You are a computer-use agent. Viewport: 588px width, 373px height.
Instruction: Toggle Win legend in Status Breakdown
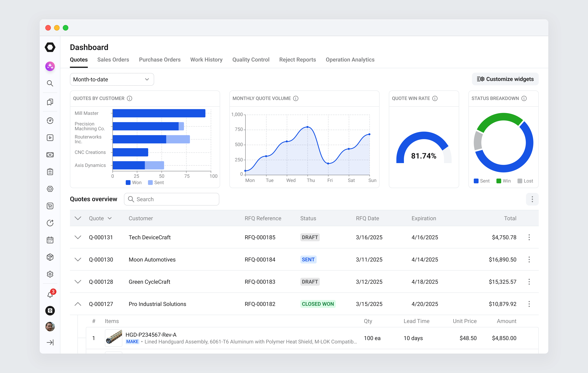coord(504,181)
